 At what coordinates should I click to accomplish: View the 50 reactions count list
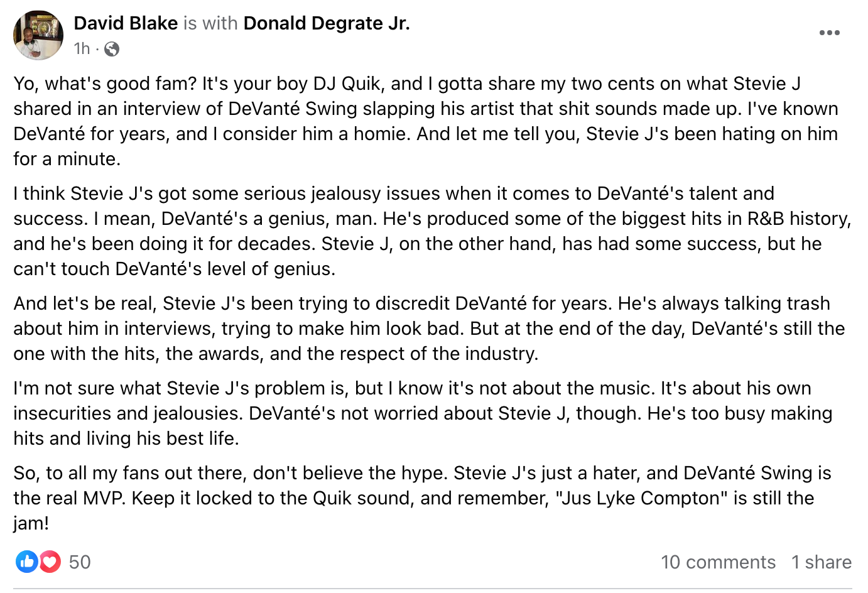[80, 562]
